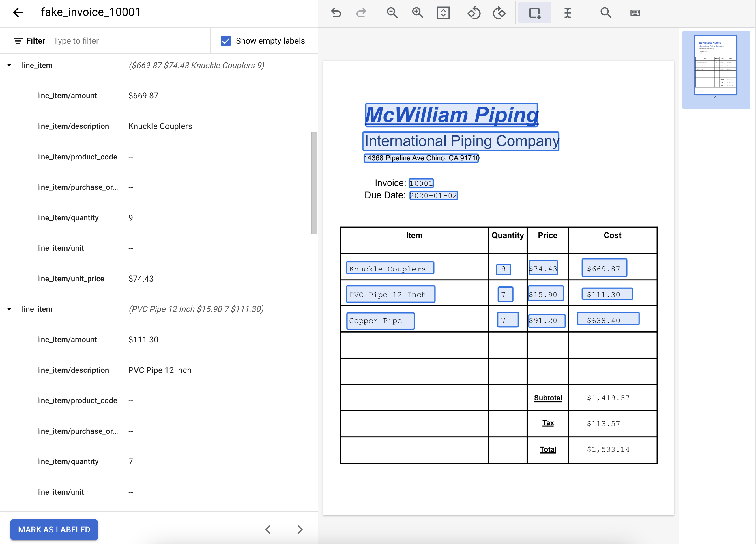Click the Tax value $113.57
This screenshot has width=756, height=544.
603,424
